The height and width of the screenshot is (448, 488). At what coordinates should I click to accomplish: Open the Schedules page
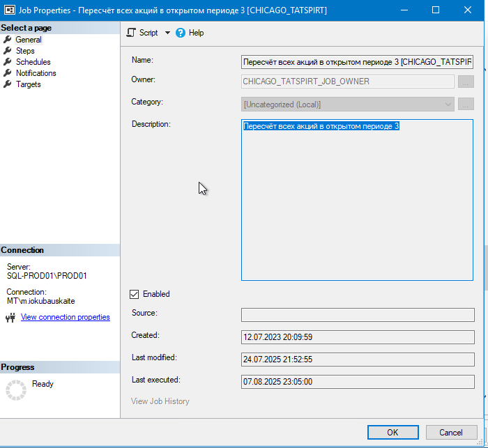click(33, 62)
